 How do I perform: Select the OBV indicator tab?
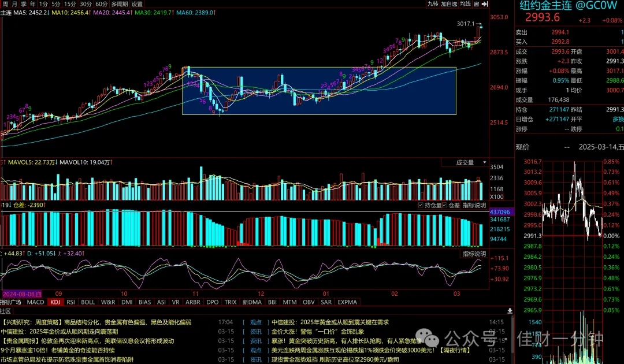pos(309,302)
